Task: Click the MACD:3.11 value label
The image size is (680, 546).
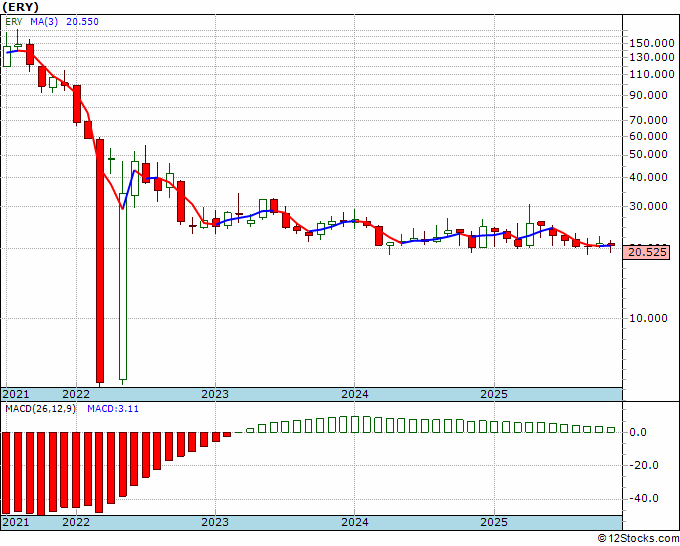Action: (113, 409)
